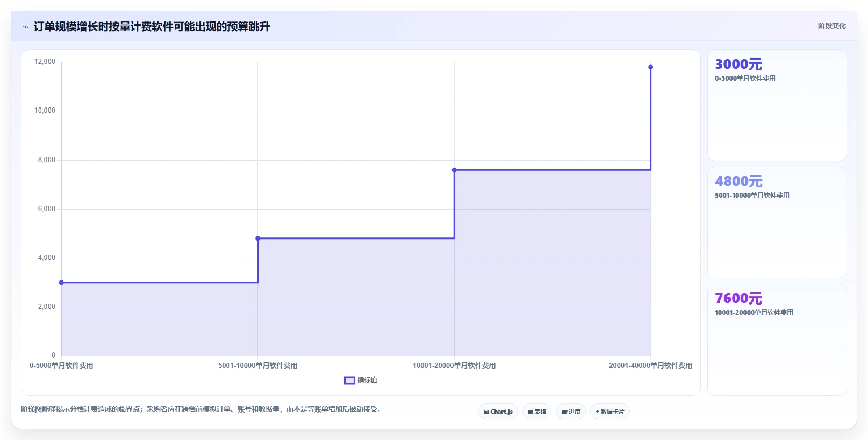
Task: Click the 数据卡片 tag icon
Action: coord(597,412)
